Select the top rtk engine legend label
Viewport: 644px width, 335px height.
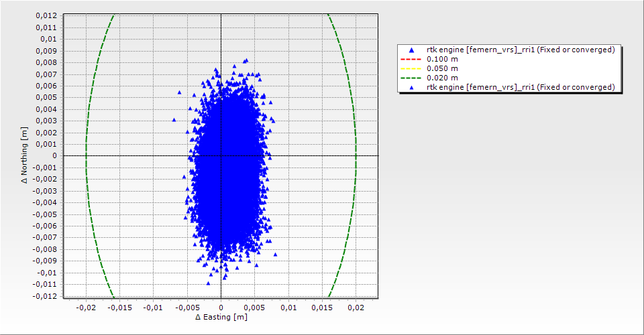[521, 50]
